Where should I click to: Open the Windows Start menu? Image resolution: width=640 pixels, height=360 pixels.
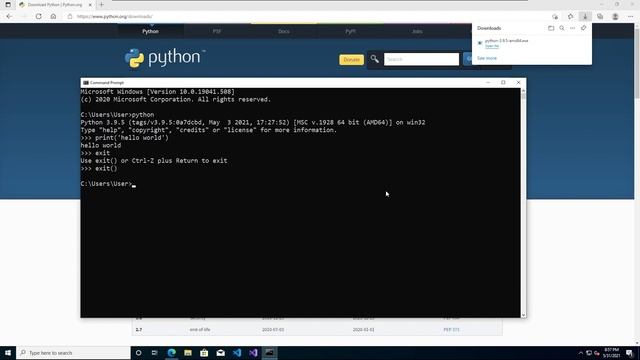pos(8,353)
